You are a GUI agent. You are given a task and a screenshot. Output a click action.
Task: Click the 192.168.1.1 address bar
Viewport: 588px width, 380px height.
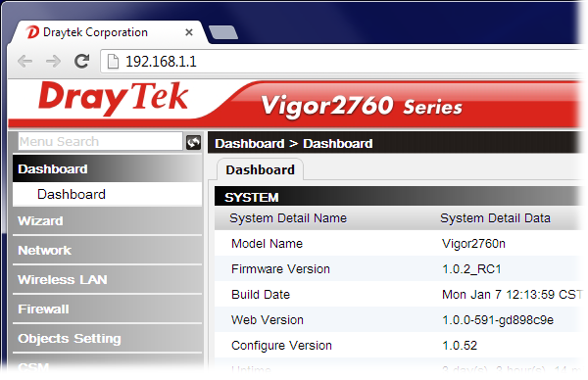[x=343, y=62]
